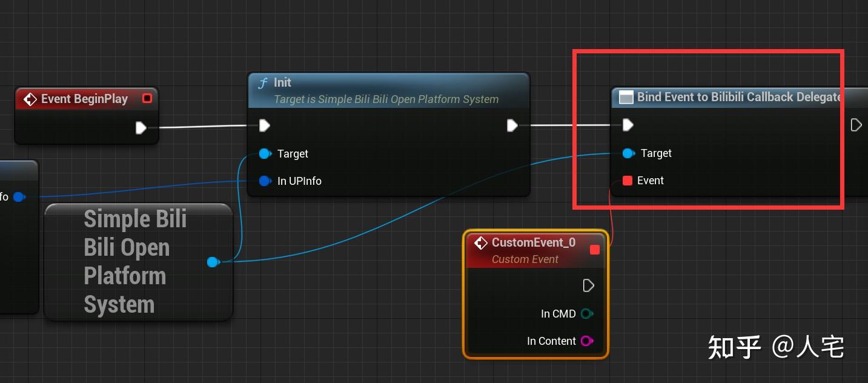Click the 'Target is Simple Bili Bili Open Platform System' subtitle
Viewport: 868px width, 383px height.
[386, 99]
